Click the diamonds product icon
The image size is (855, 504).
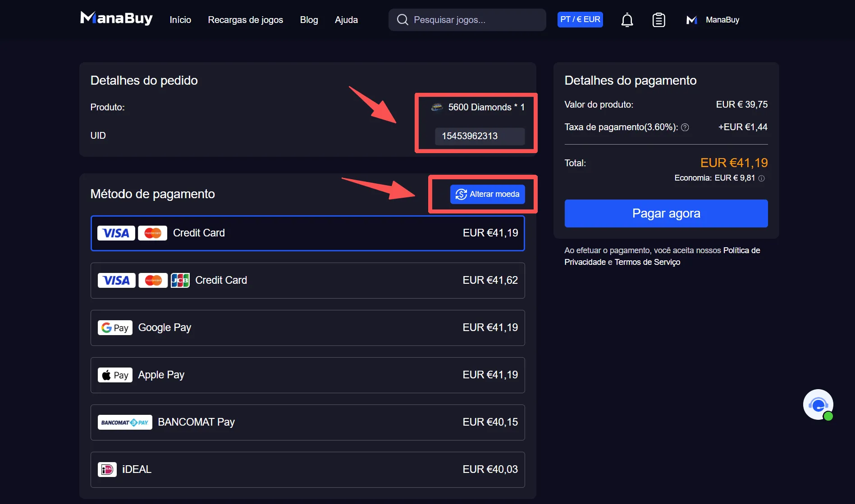437,107
